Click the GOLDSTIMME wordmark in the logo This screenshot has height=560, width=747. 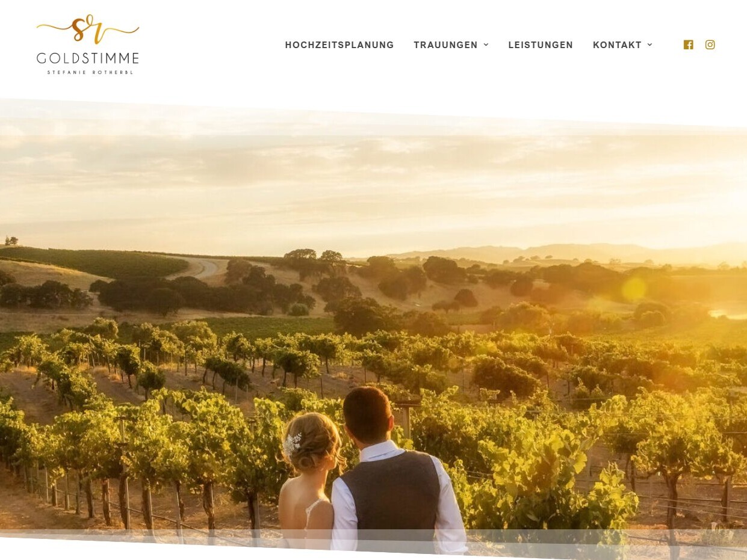click(88, 58)
